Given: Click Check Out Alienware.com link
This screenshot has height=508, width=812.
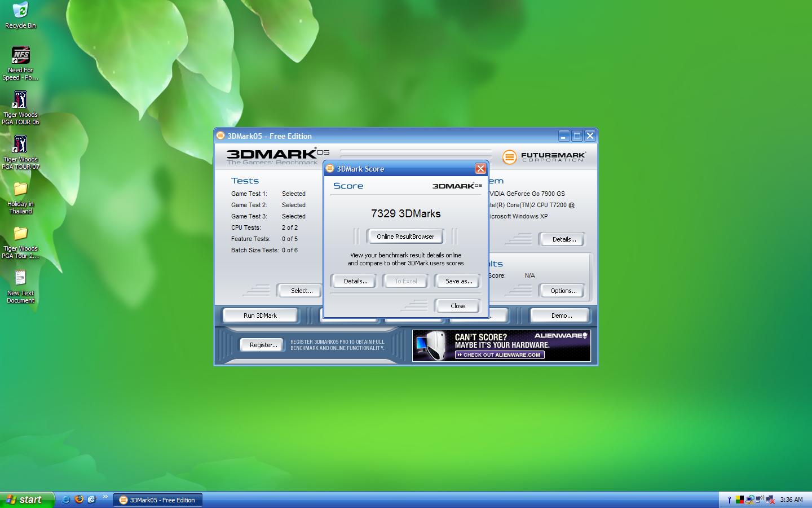Looking at the screenshot, I should [500, 354].
